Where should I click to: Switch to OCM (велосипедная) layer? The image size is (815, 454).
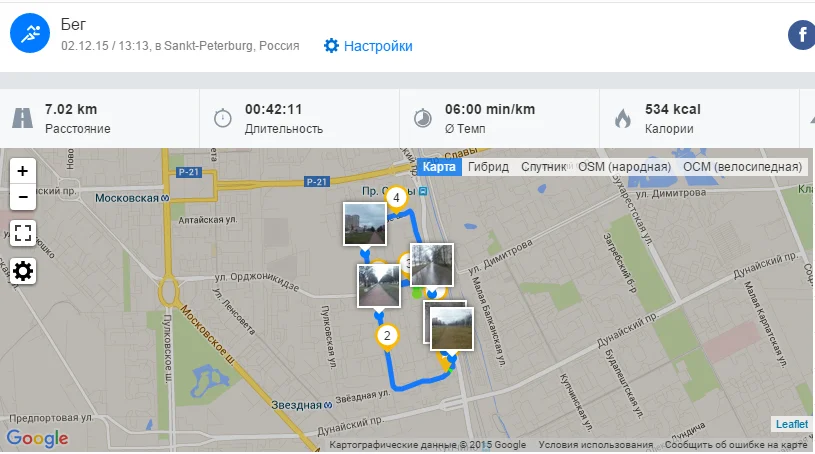click(742, 167)
